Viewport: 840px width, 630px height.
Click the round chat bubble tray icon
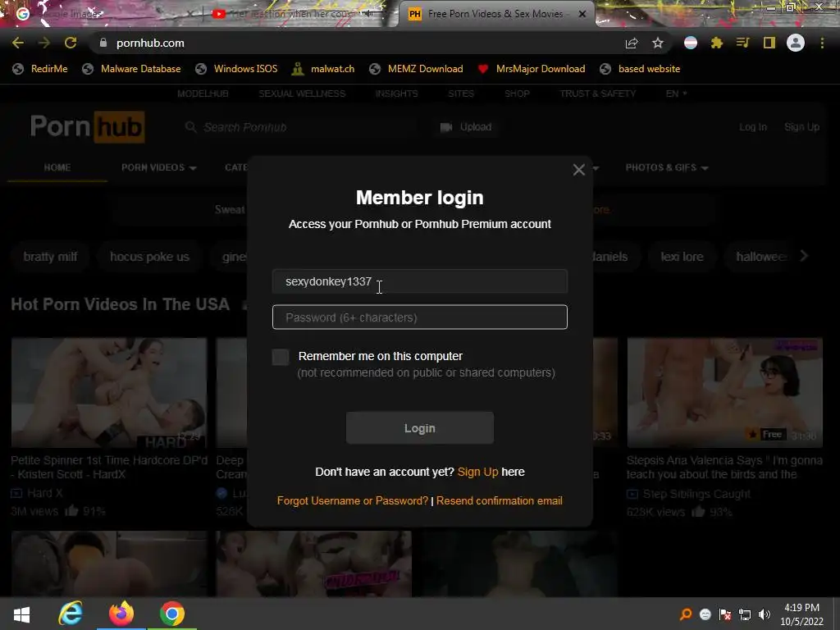[x=705, y=615]
